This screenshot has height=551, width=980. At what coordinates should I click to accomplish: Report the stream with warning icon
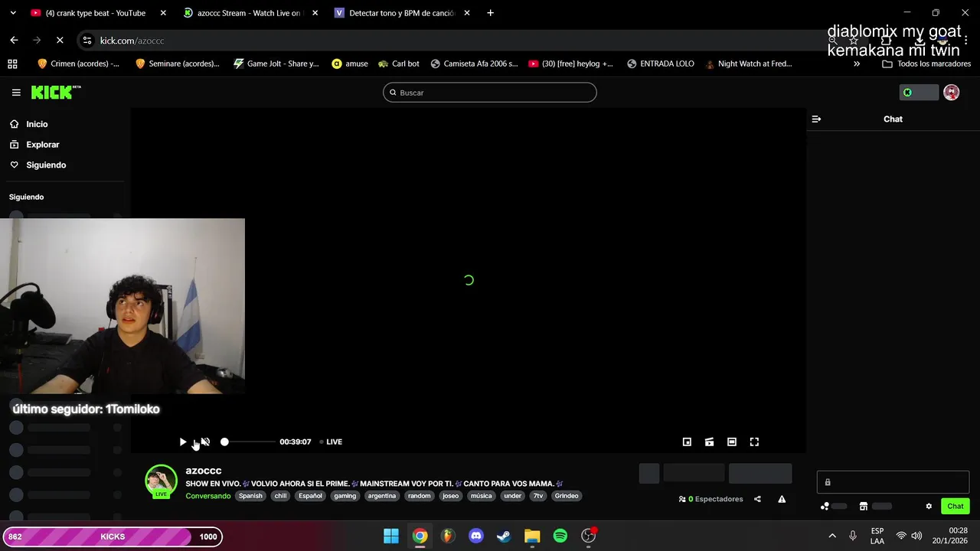(x=782, y=499)
